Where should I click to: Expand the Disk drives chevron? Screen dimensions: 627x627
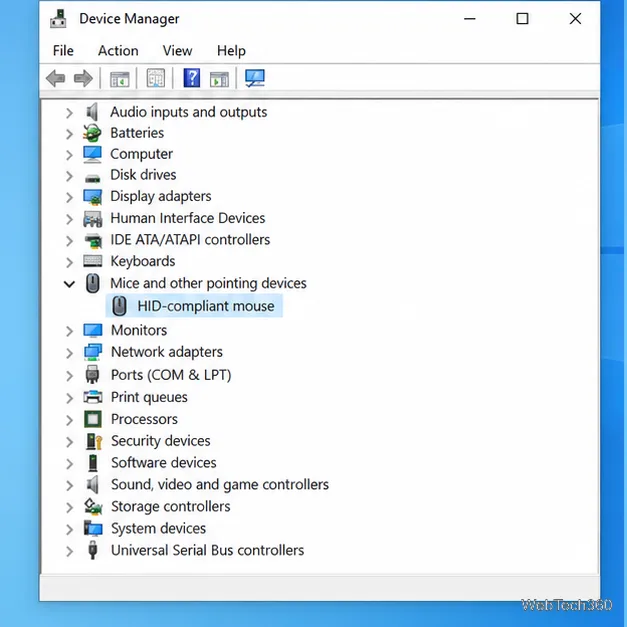click(69, 176)
